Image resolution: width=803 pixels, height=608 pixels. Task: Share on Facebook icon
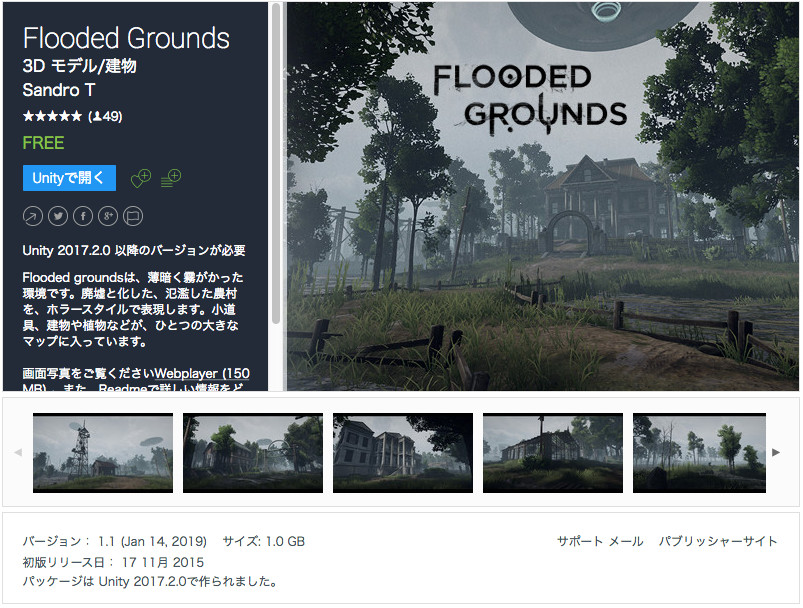click(x=83, y=216)
